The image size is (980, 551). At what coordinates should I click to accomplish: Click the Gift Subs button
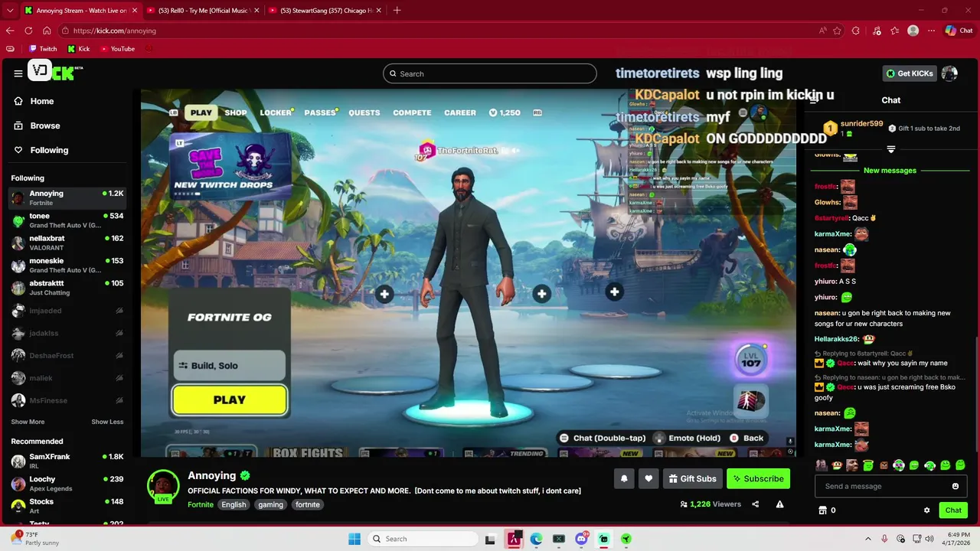coord(692,479)
